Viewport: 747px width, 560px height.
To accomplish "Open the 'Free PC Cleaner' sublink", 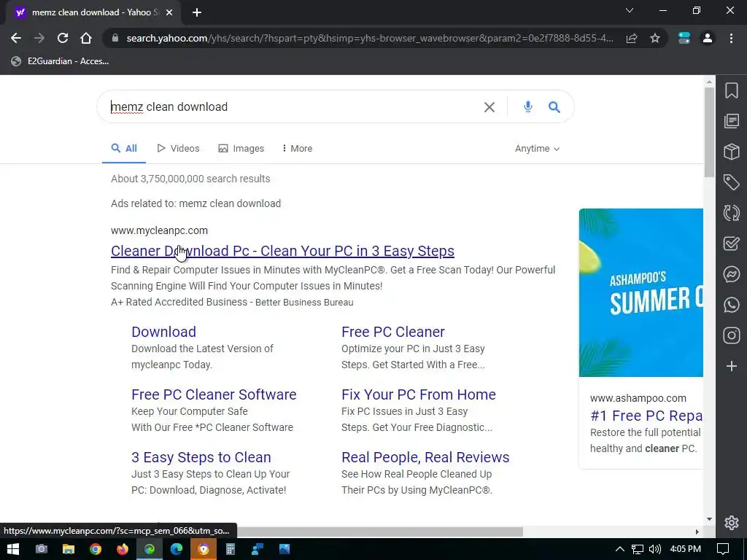I will (x=393, y=332).
